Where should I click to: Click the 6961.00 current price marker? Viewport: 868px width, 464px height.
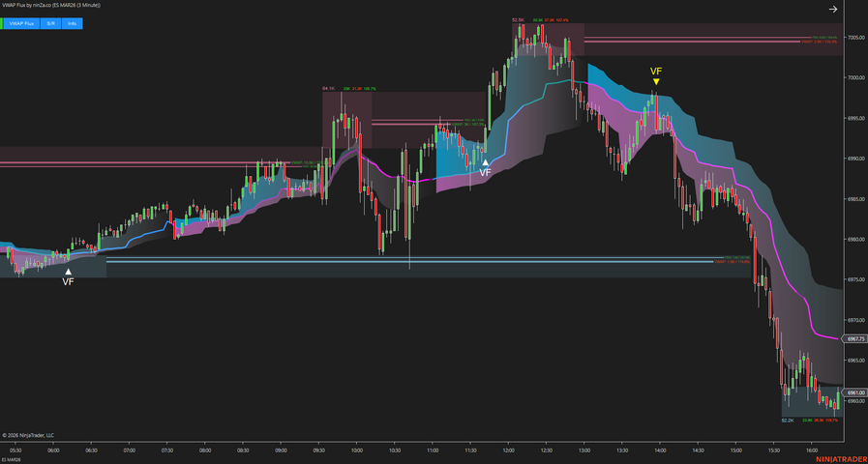pyautogui.click(x=854, y=393)
